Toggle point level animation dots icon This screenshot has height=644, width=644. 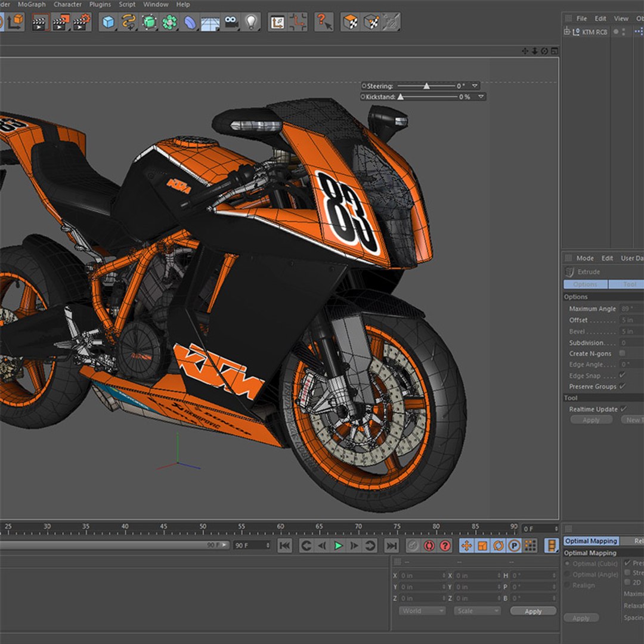(530, 546)
